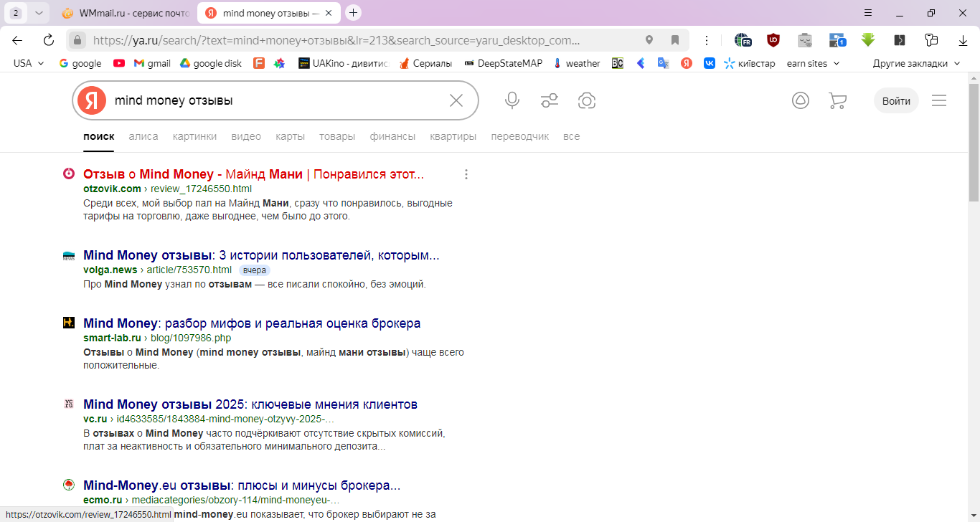Open the uBlock Origin extension

tap(773, 40)
